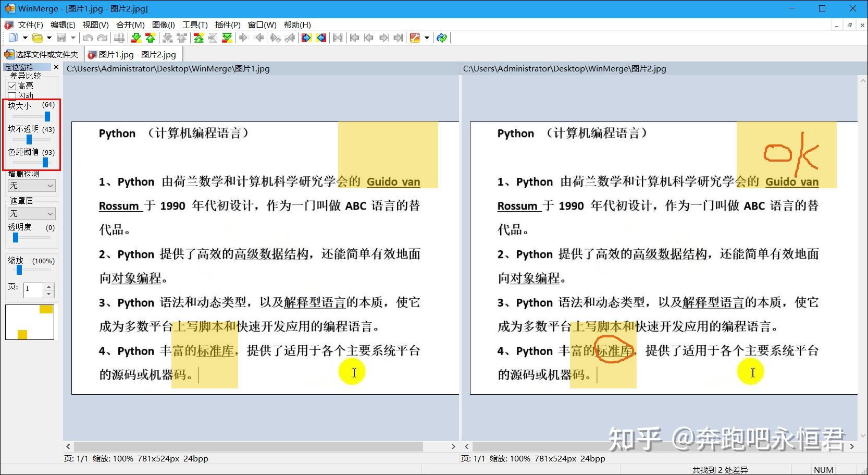Viewport: 868px width, 475px height.
Task: Go to the first difference
Action: (199, 38)
